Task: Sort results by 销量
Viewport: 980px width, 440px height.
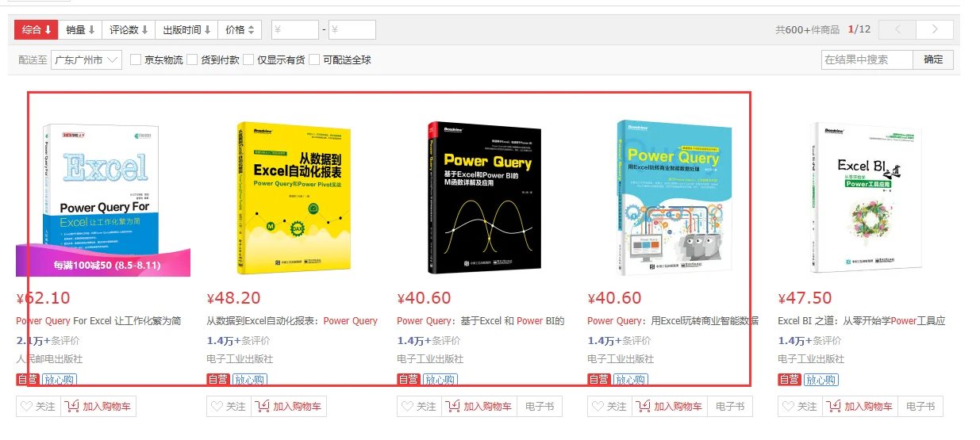Action: click(80, 30)
